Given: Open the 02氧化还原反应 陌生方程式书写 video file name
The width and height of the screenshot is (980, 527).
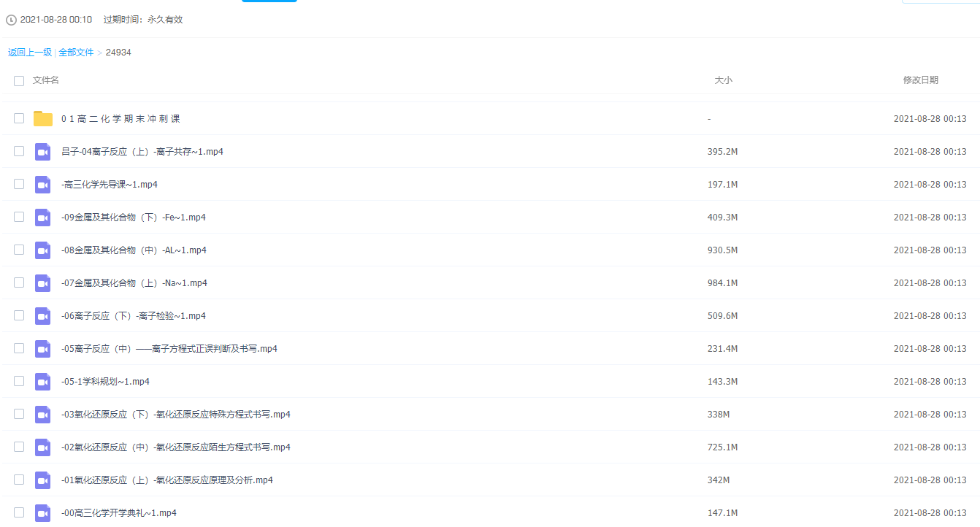Looking at the screenshot, I should (175, 447).
